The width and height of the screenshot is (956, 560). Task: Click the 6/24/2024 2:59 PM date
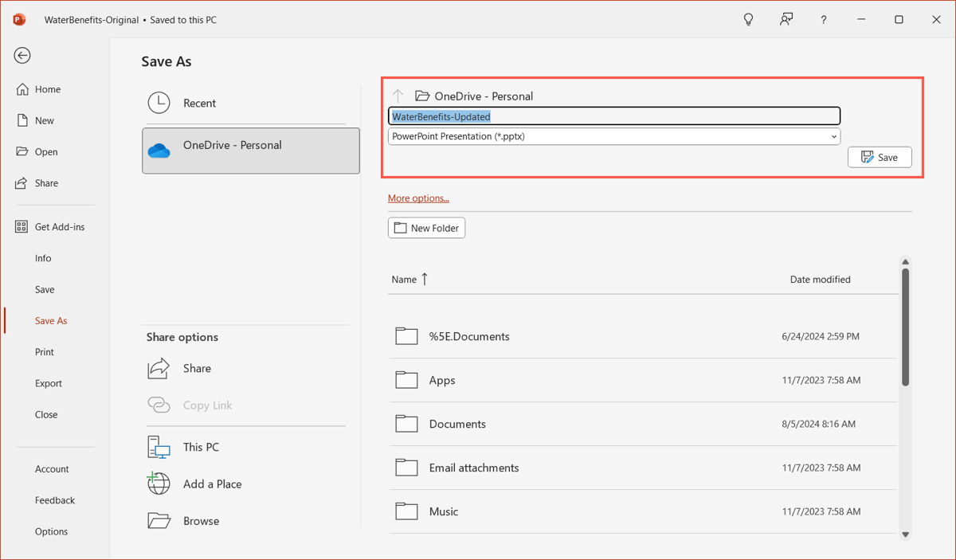tap(821, 337)
